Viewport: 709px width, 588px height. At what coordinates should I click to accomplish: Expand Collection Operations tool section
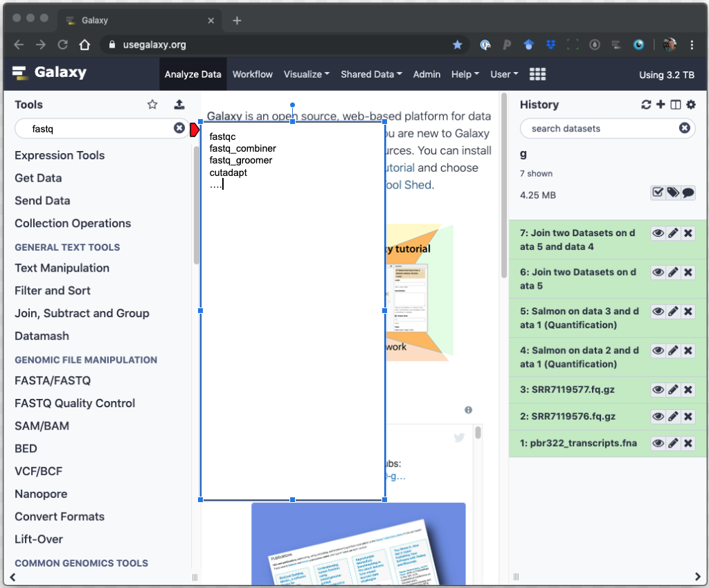[x=73, y=223]
